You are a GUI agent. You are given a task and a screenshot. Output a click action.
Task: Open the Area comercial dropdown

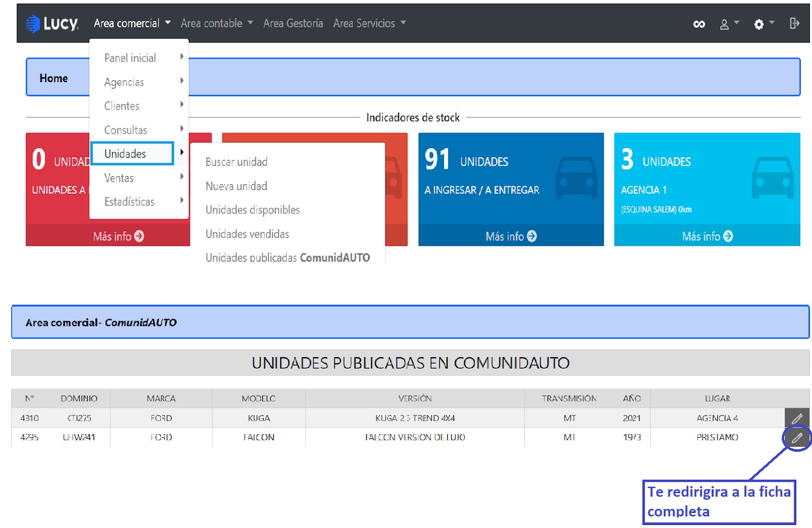point(132,23)
